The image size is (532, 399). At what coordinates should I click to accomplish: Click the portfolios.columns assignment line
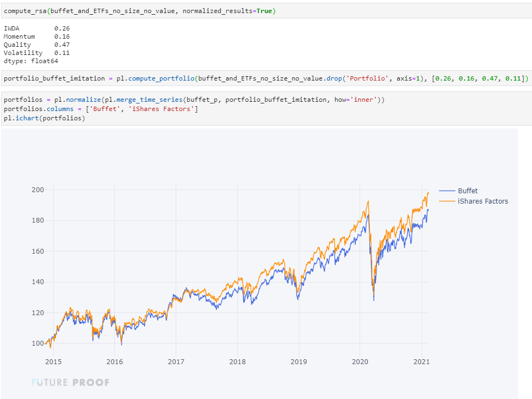click(x=101, y=109)
